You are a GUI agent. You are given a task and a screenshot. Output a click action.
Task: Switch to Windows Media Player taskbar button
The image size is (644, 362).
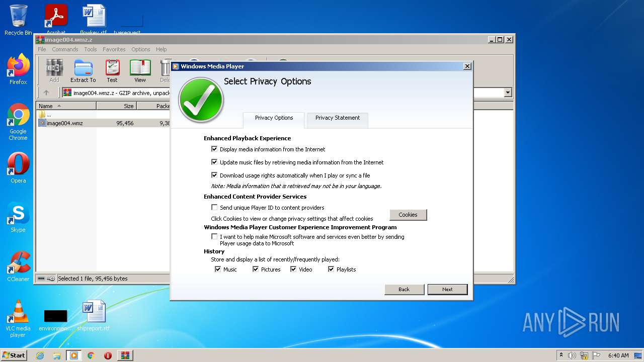tap(74, 355)
